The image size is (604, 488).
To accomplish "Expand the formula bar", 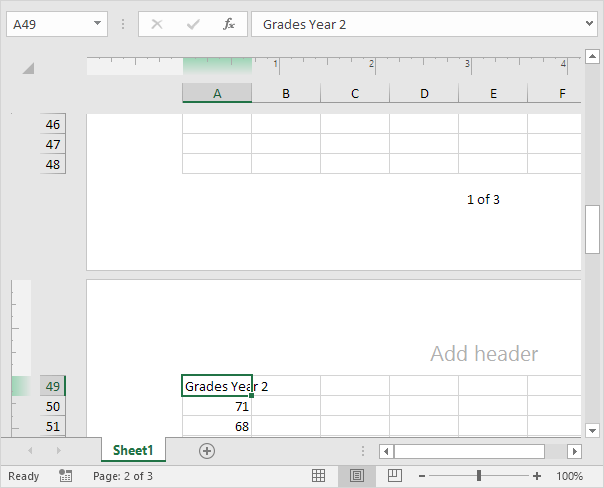I will [588, 24].
